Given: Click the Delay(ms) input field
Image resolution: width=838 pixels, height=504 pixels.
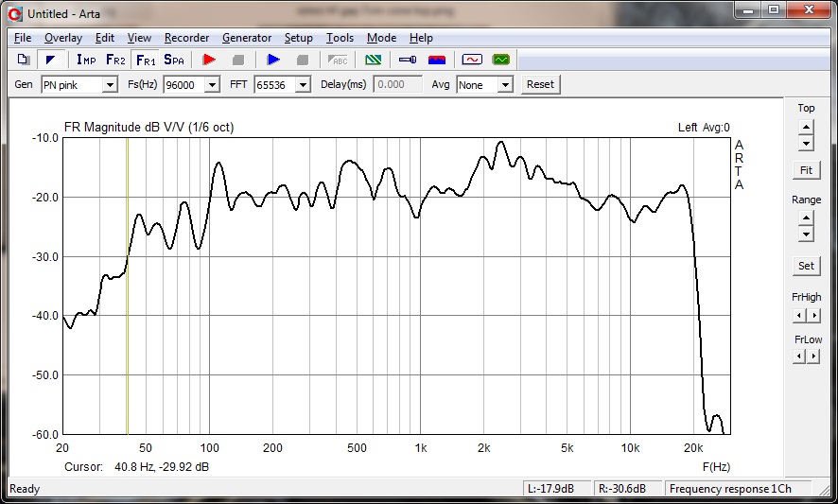Looking at the screenshot, I should click(x=397, y=84).
